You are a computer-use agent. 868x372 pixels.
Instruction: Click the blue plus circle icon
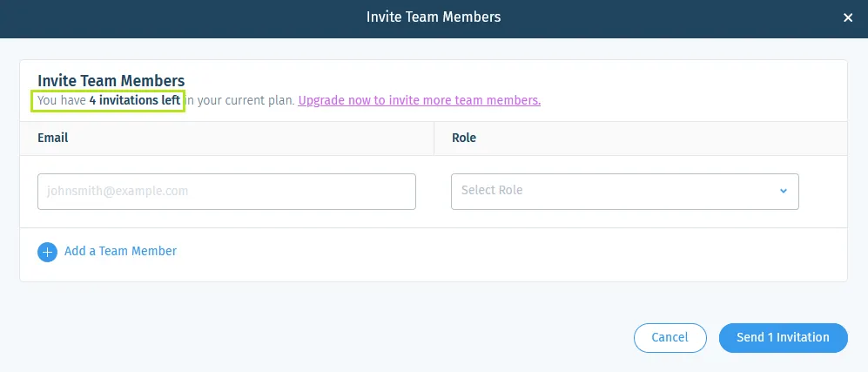pyautogui.click(x=46, y=252)
